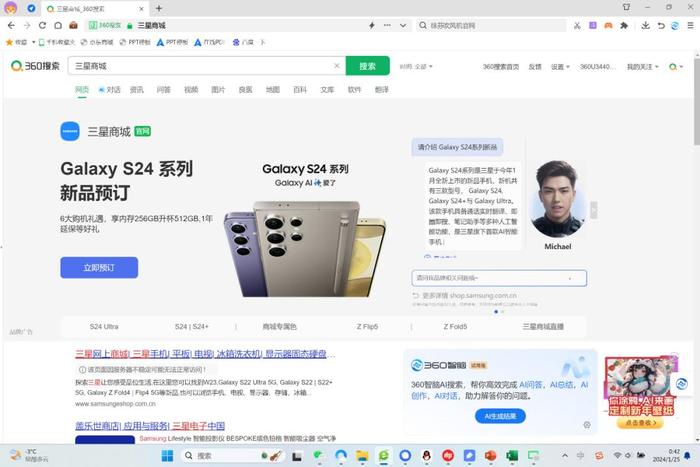The image size is (700, 467).
Task: Open the extensions puzzle icon
Action: [624, 25]
